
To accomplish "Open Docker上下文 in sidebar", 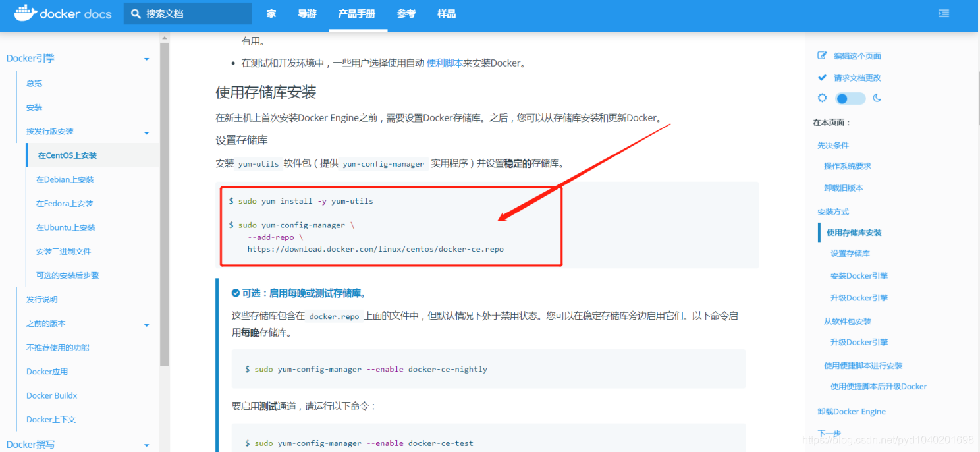I will [51, 420].
